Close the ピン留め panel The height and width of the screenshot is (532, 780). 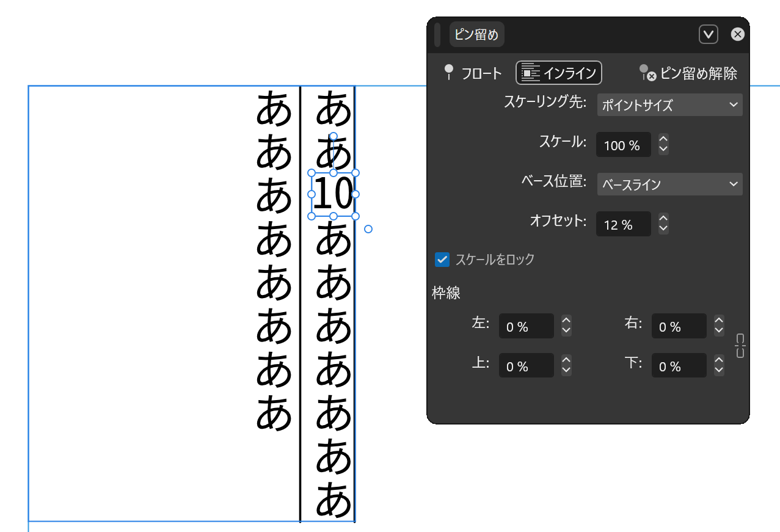(x=738, y=34)
